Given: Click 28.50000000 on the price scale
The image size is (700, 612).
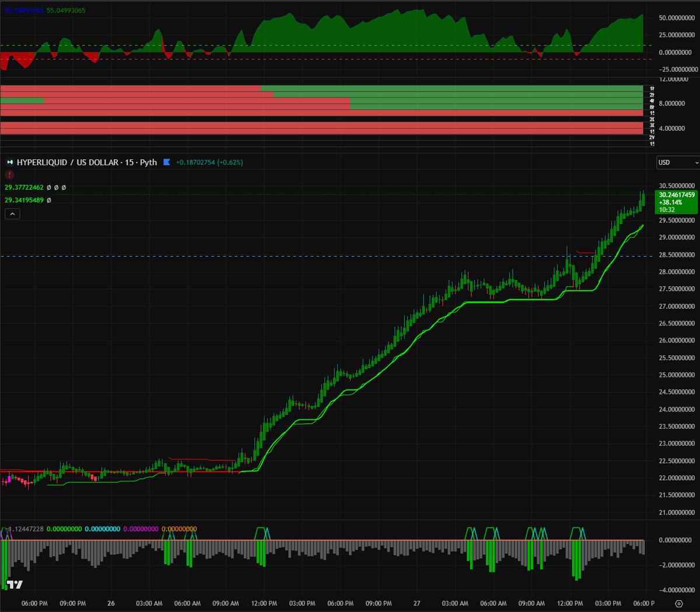Looking at the screenshot, I should pyautogui.click(x=677, y=255).
